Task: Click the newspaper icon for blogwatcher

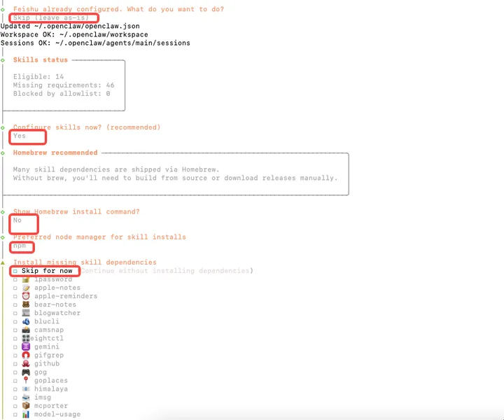Action: click(26, 313)
